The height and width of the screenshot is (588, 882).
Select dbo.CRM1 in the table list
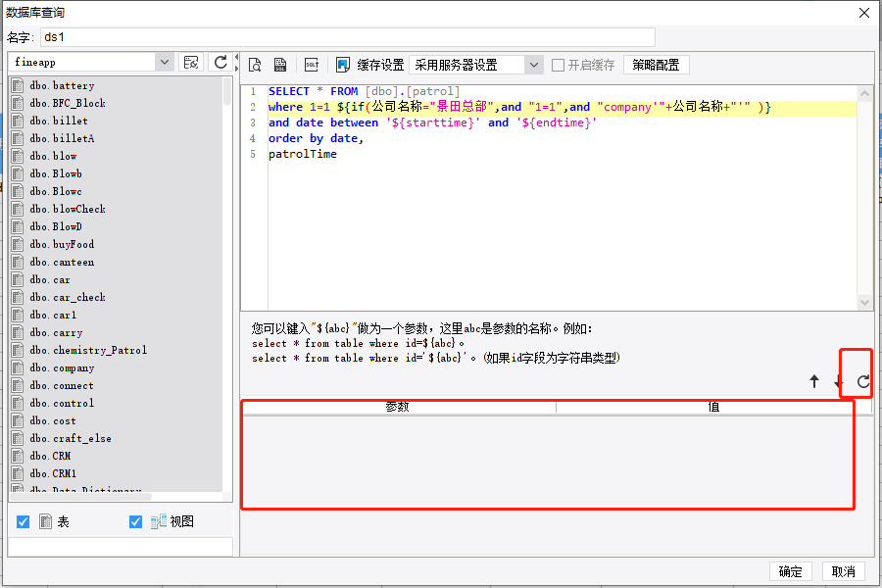click(53, 473)
